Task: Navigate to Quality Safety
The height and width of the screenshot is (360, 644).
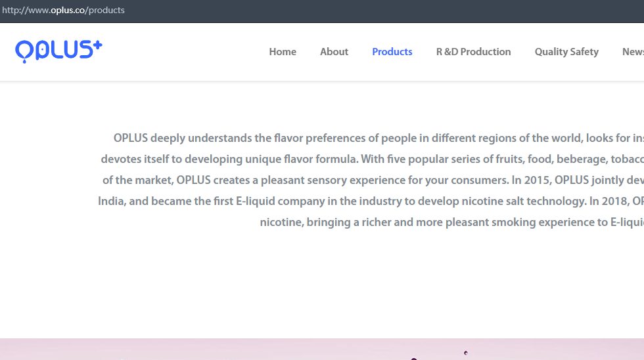Action: (x=566, y=52)
